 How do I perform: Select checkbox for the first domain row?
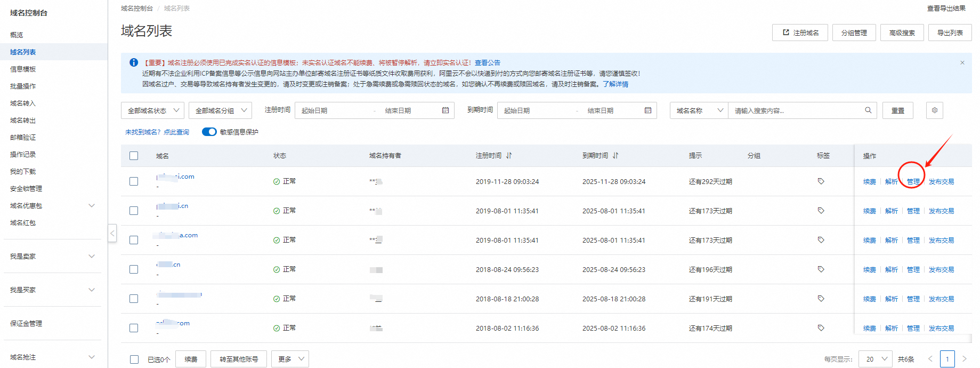click(x=134, y=181)
